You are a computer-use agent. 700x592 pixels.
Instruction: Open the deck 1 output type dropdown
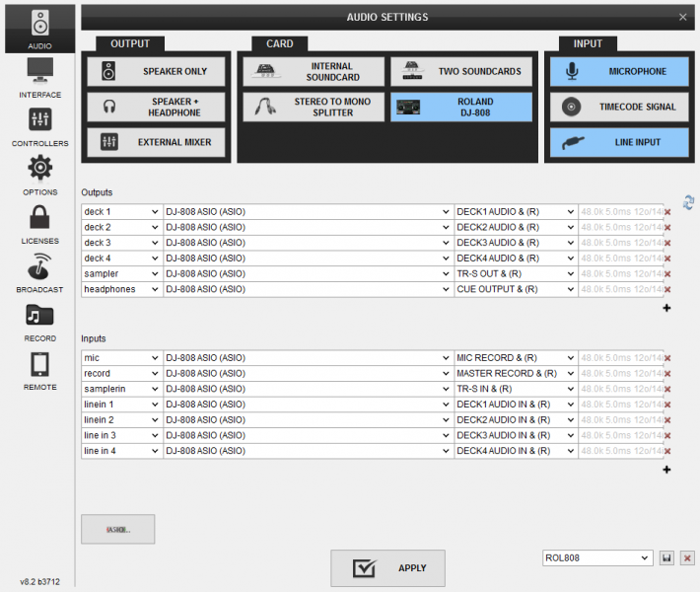pos(122,212)
